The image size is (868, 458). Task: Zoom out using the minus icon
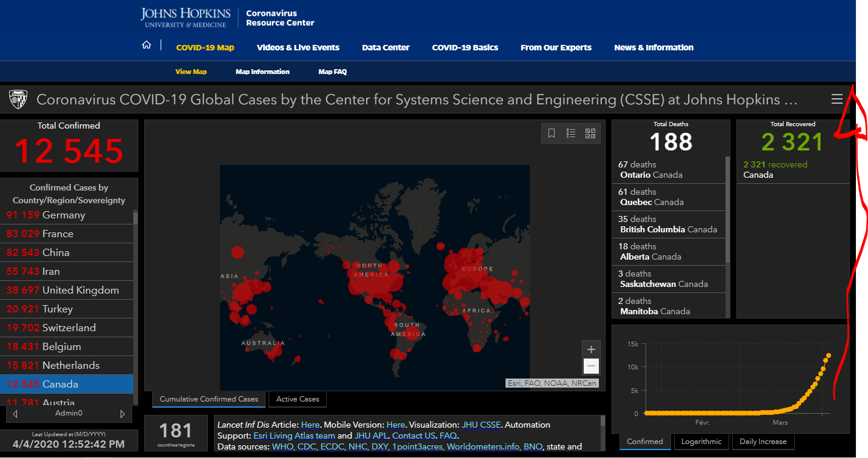pyautogui.click(x=591, y=366)
